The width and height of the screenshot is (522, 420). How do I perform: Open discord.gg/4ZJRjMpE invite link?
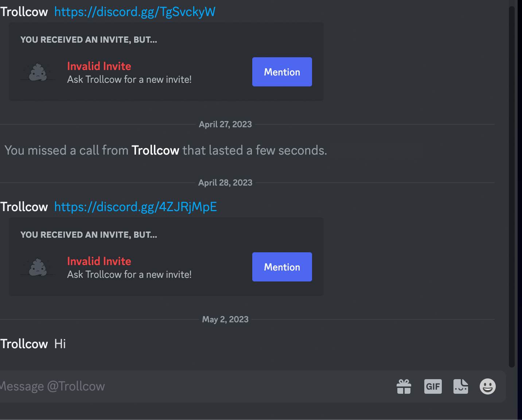(136, 207)
